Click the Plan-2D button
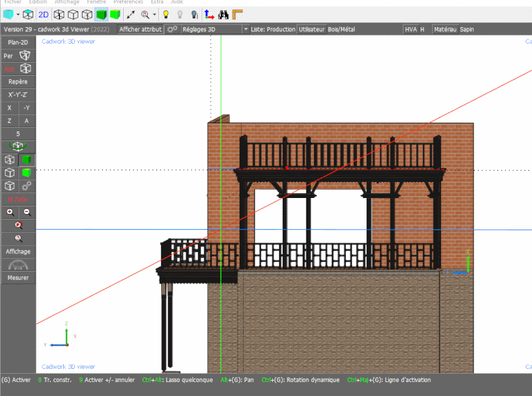This screenshot has height=396, width=532. pyautogui.click(x=18, y=42)
